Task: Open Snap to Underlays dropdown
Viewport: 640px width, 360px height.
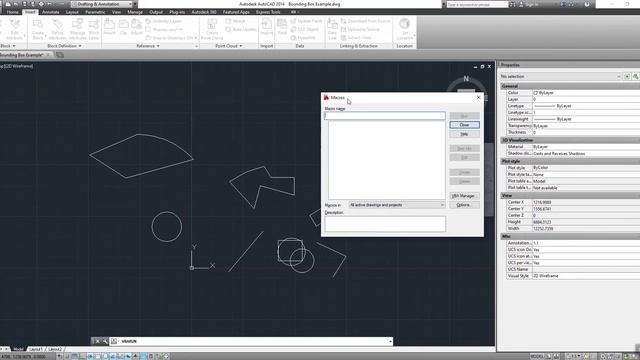Action: 196,38
